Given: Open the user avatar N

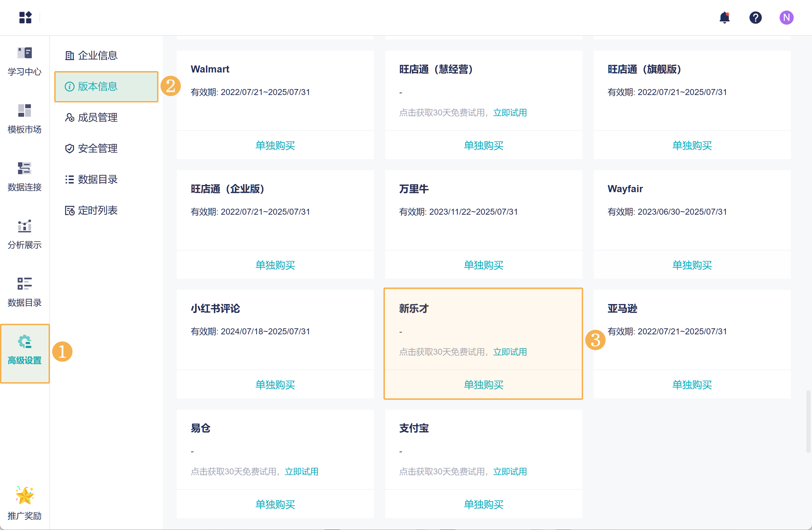Looking at the screenshot, I should pyautogui.click(x=786, y=17).
